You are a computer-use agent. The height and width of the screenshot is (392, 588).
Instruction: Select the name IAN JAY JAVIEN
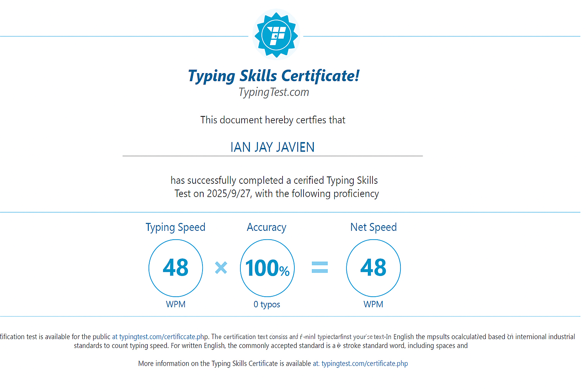272,147
